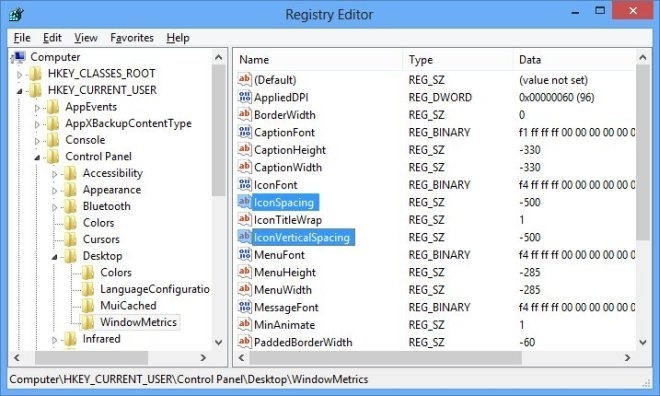Select the MenuWidth value name

tap(283, 290)
